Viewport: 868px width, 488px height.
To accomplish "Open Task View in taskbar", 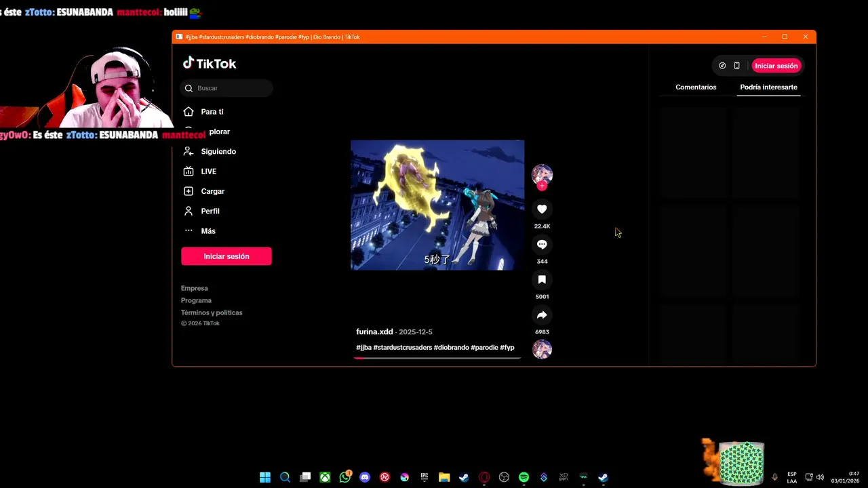I will pyautogui.click(x=305, y=477).
